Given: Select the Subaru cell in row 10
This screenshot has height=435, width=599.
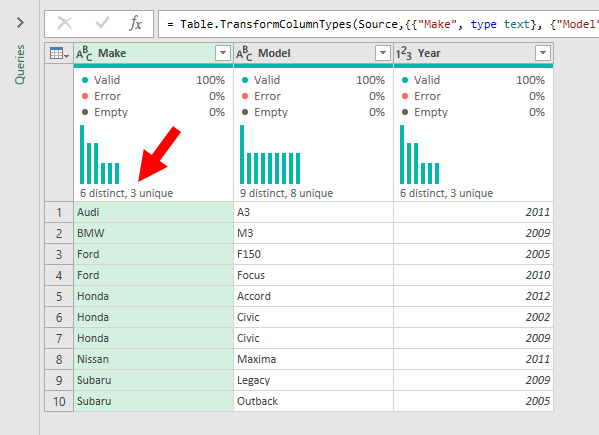Looking at the screenshot, I should pyautogui.click(x=154, y=401).
